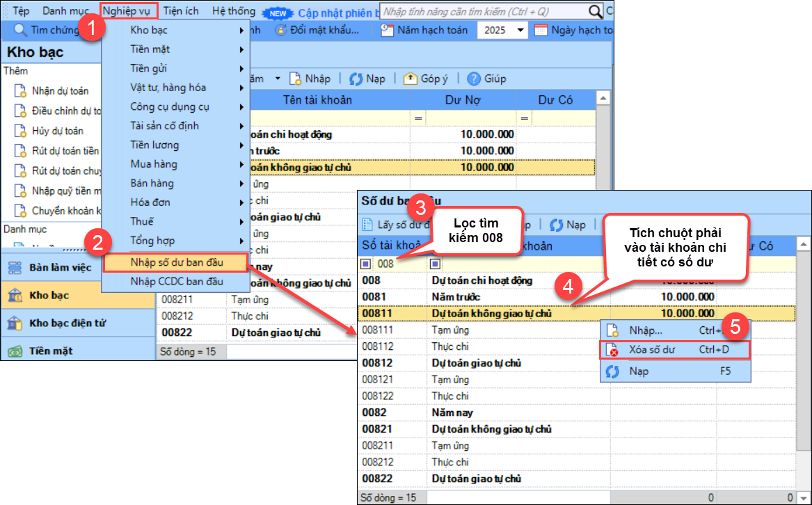Click the Góp ý feedback icon
812x505 pixels.
[410, 79]
